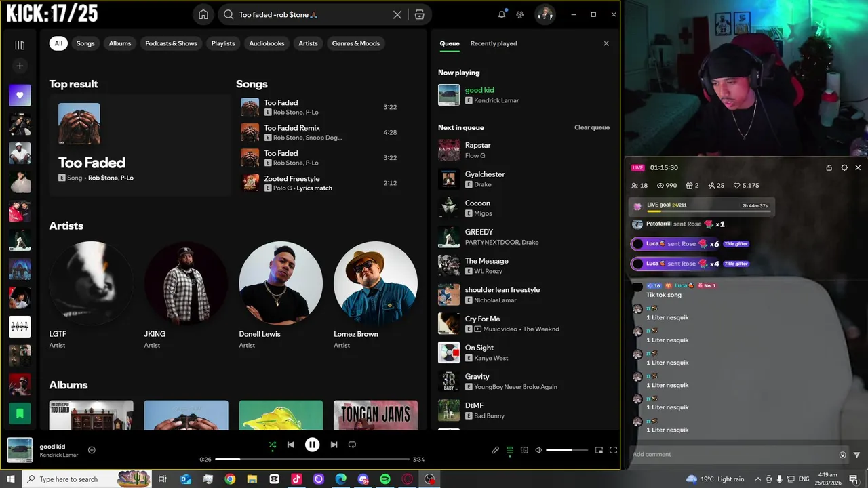Skip to previous track
This screenshot has width=868, height=488.
(290, 445)
